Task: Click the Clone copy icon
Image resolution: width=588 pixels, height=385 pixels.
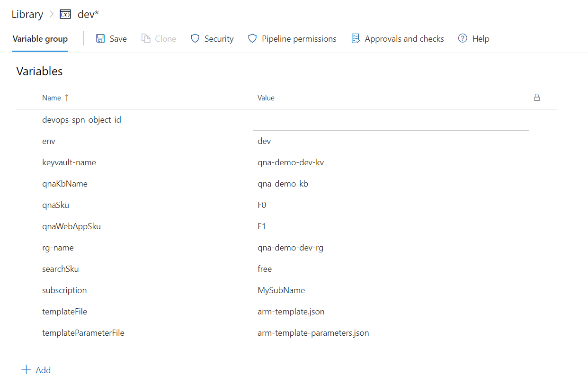Action: (146, 39)
